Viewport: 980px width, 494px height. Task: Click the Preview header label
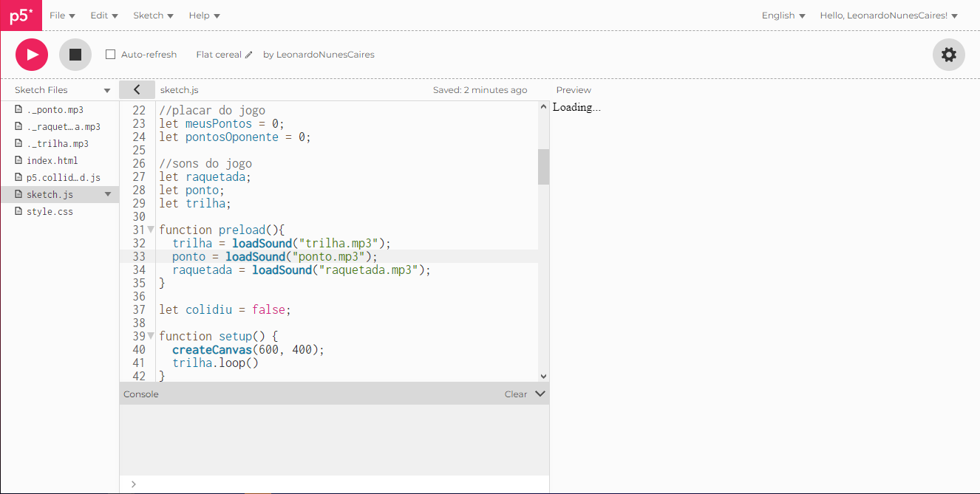pyautogui.click(x=574, y=90)
